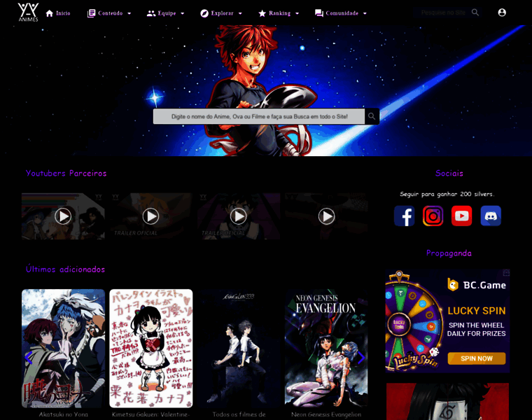Play the second partner video with Trailer Oficial
The height and width of the screenshot is (420, 532).
pos(150,216)
